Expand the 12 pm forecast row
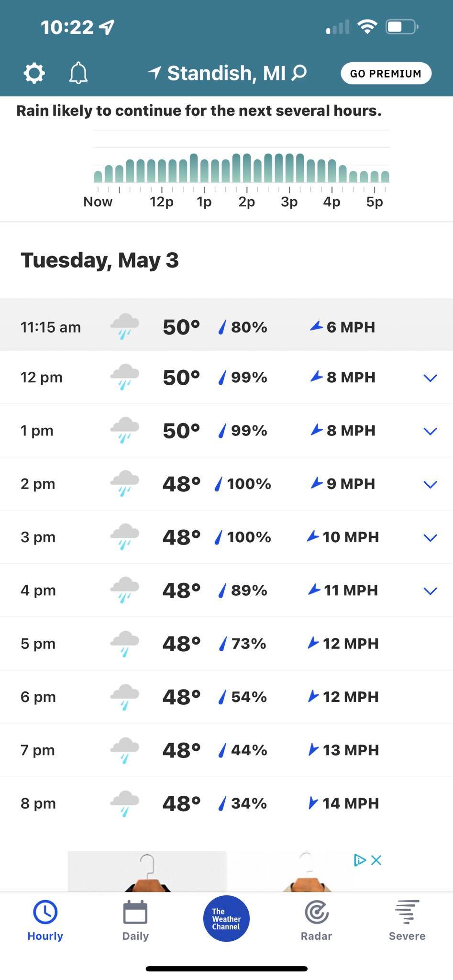Screen dimensions: 453x980 430,378
